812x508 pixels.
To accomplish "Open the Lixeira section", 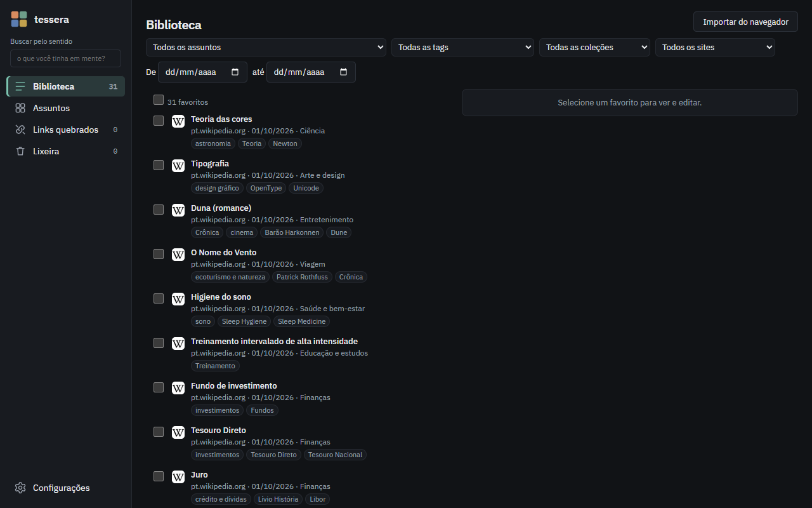I will click(x=66, y=151).
